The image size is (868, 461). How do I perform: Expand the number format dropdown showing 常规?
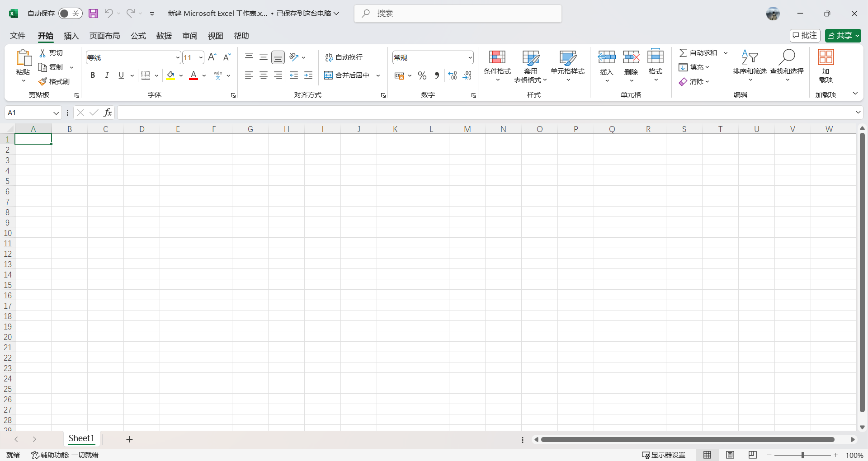click(x=470, y=58)
